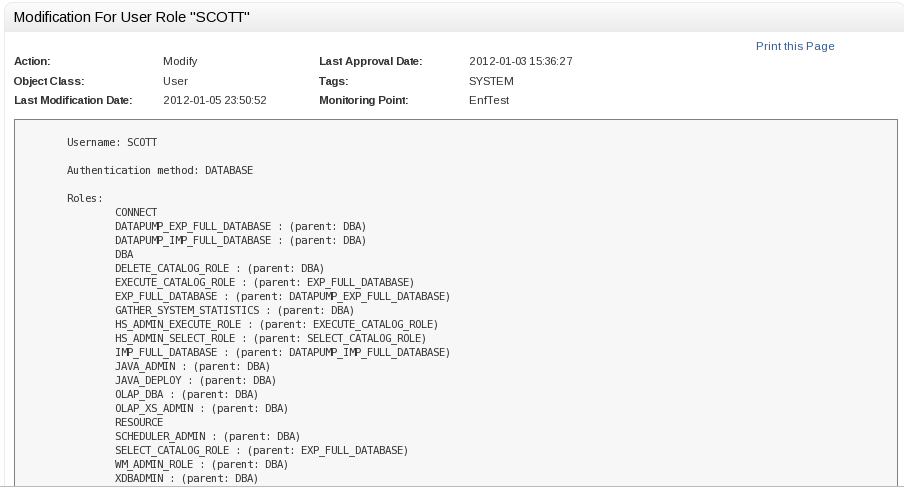Click the standalone DBA role entry
Screen dimensions: 904x487
click(124, 254)
